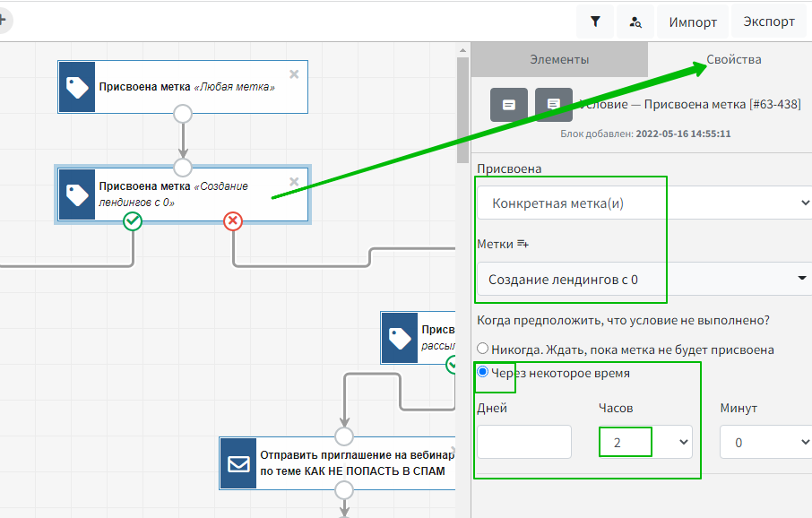Click the first comment icon button in properties

(x=508, y=105)
